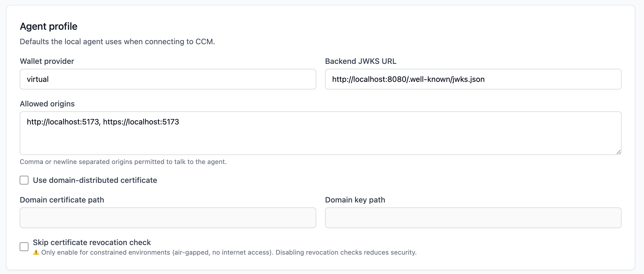Click the 'Defaults the local agent' description text

pos(117,41)
